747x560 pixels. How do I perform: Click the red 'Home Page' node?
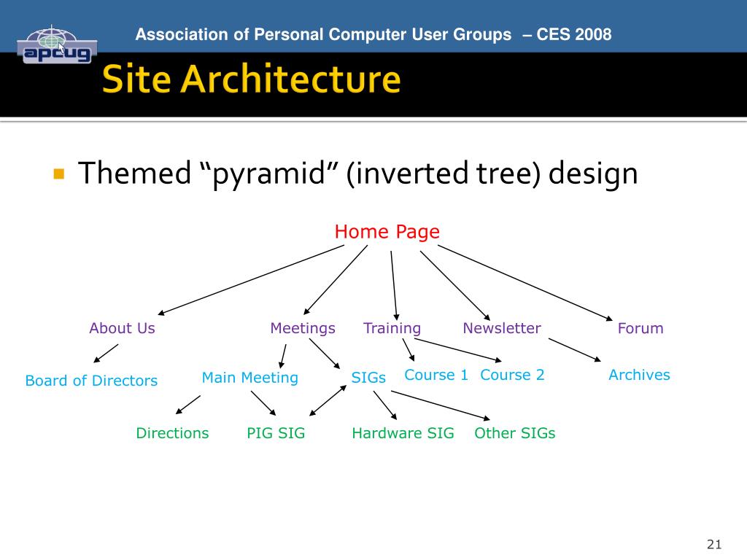pos(387,232)
